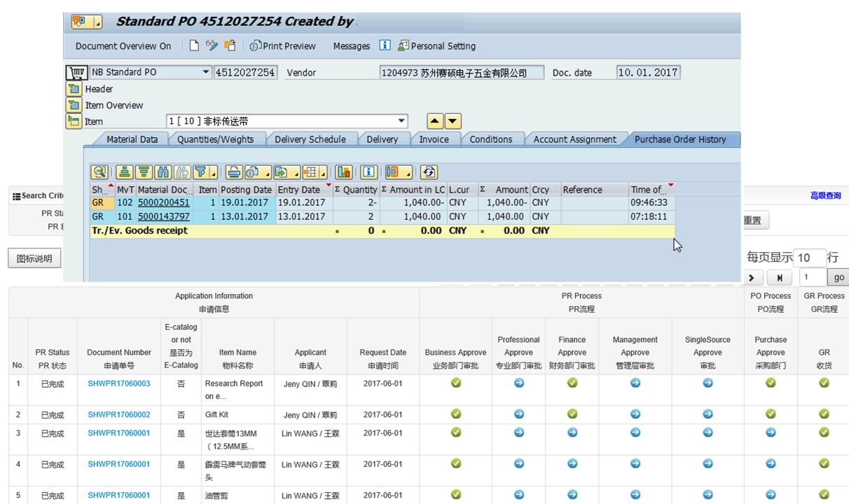Select the Tr./Ev. Goods receipt total row

(382, 231)
